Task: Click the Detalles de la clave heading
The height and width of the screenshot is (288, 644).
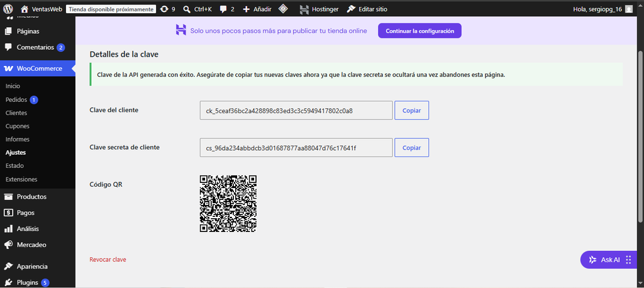Action: point(124,54)
